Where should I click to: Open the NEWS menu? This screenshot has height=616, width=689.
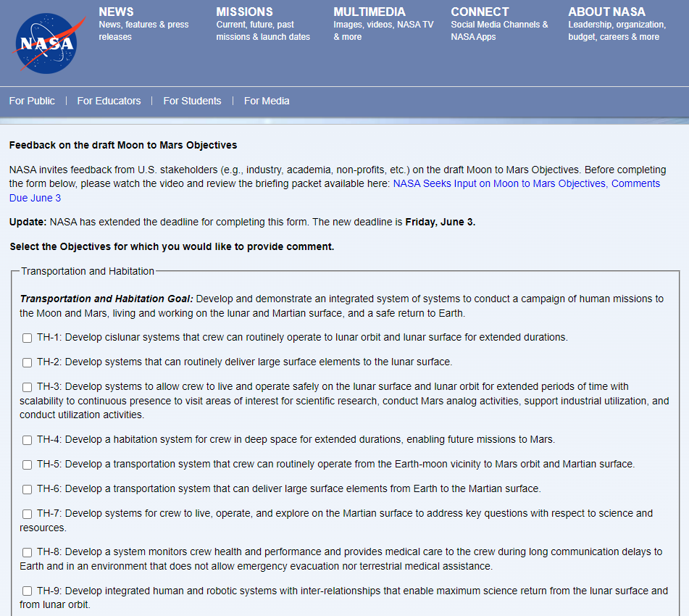point(116,12)
